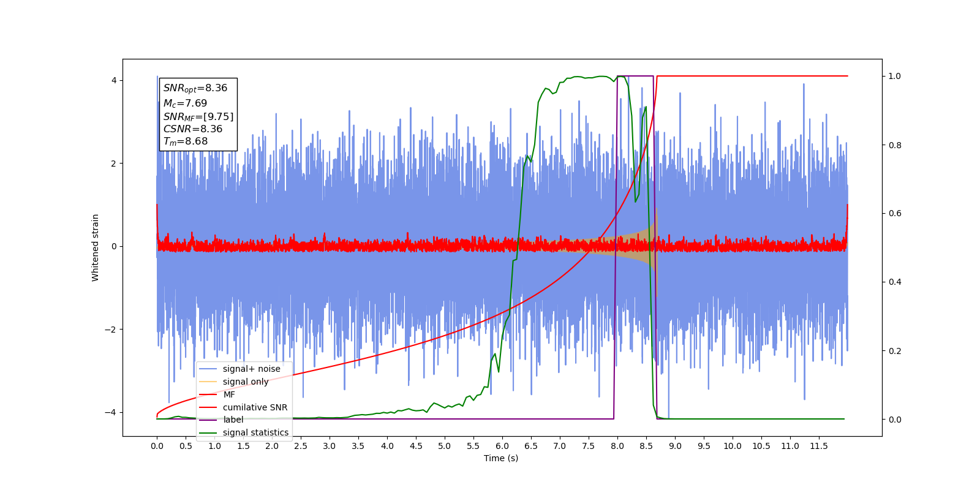Click the 2.5 tick on time axis

click(x=301, y=446)
